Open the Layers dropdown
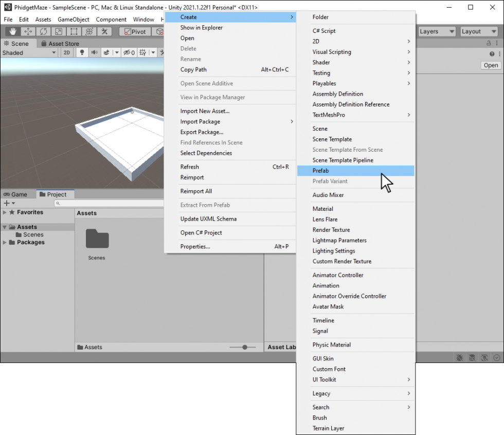504x435 pixels. [437, 31]
